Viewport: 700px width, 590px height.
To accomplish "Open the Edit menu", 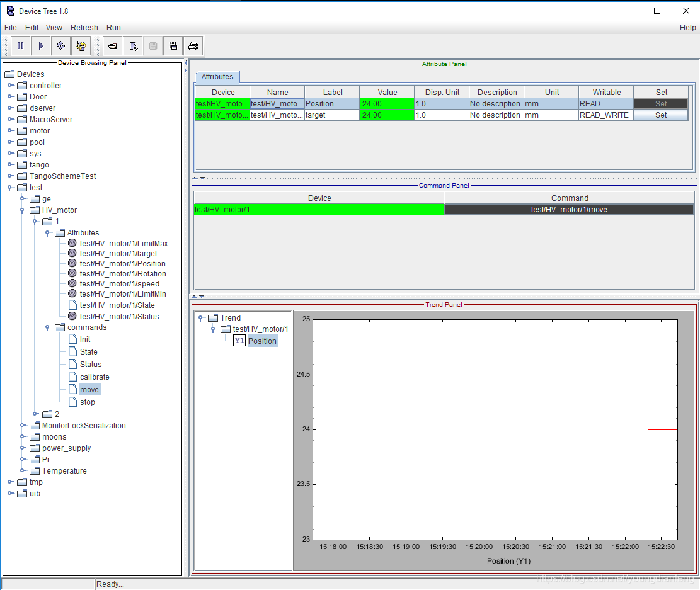I will point(32,28).
